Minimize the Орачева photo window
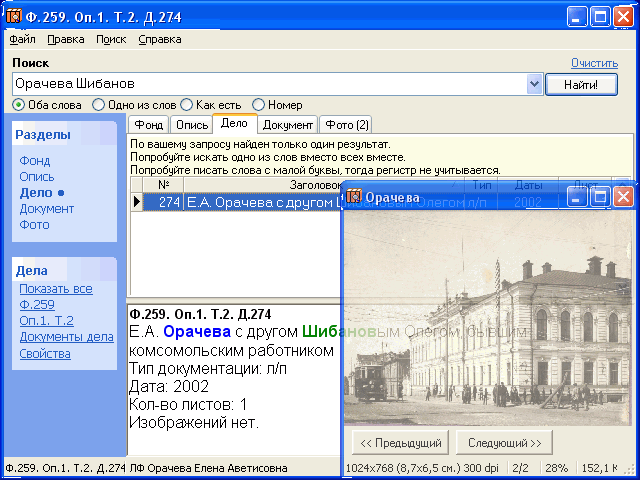Screen dimensions: 640x480 click(576, 198)
